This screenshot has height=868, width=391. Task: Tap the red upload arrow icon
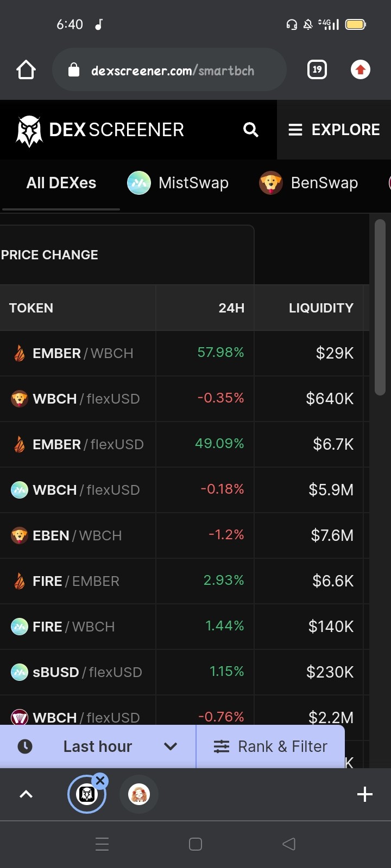[x=361, y=69]
